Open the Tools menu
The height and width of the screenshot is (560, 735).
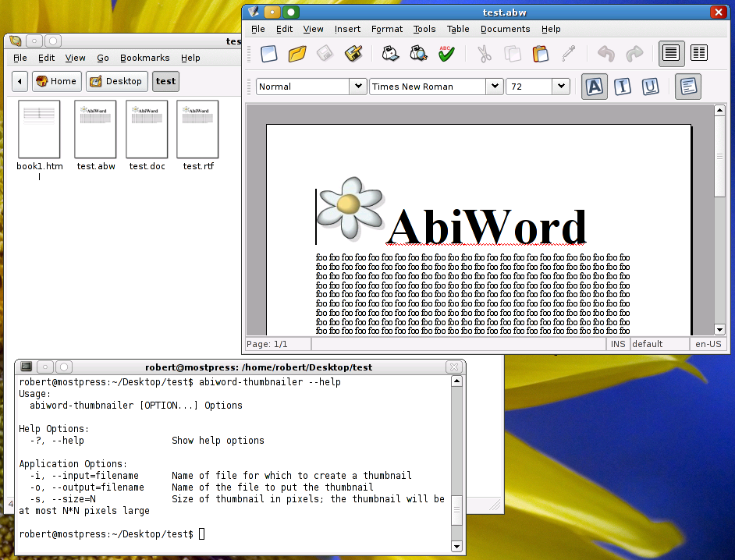click(x=424, y=29)
